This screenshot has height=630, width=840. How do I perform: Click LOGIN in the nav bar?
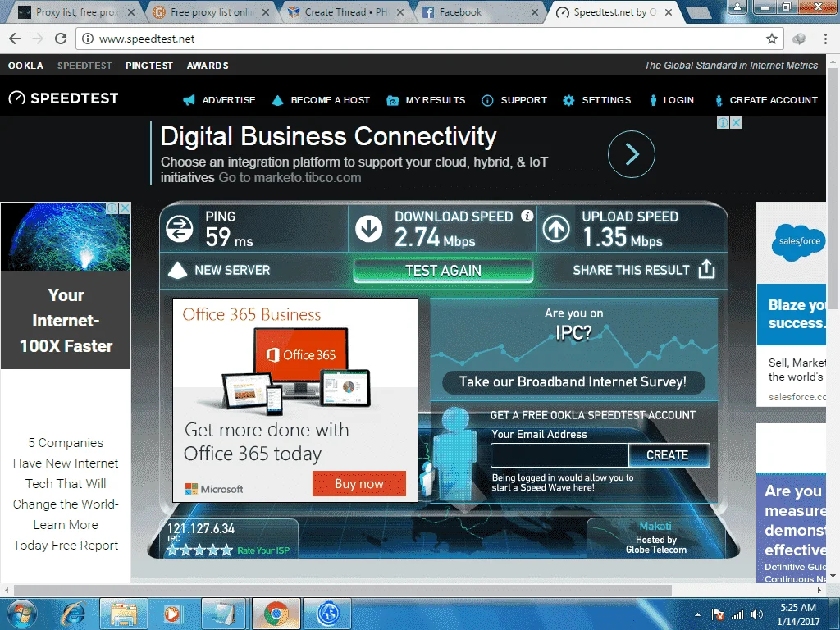coord(671,100)
